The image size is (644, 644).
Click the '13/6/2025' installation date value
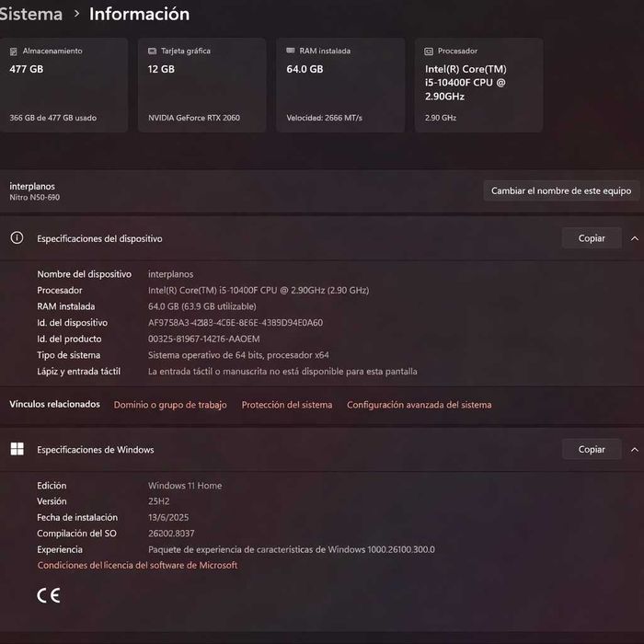click(x=168, y=517)
